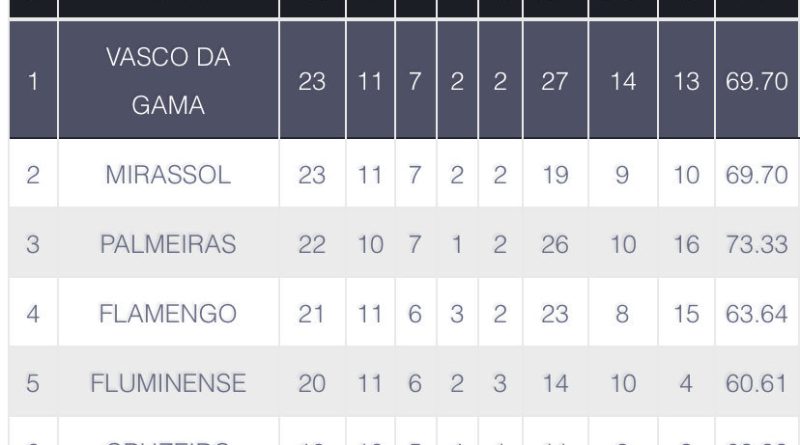The height and width of the screenshot is (445, 800).
Task: Click position number 2 beside Mirassol
Action: click(32, 175)
